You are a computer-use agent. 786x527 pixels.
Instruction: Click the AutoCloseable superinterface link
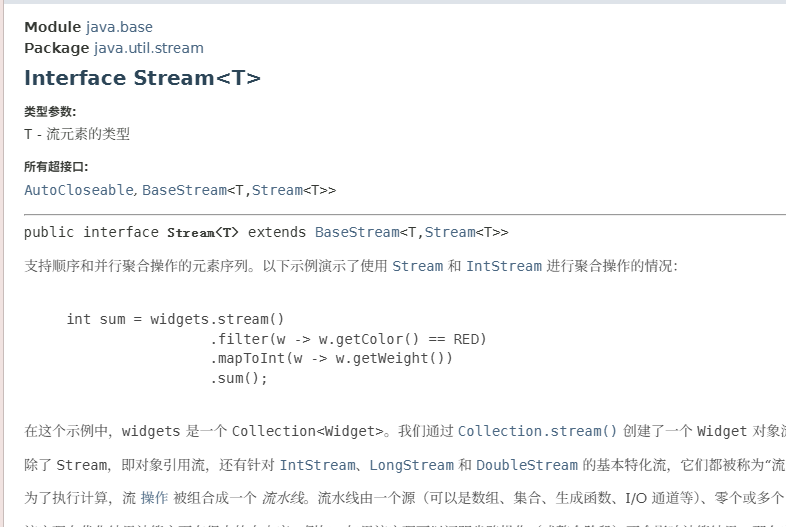click(78, 190)
